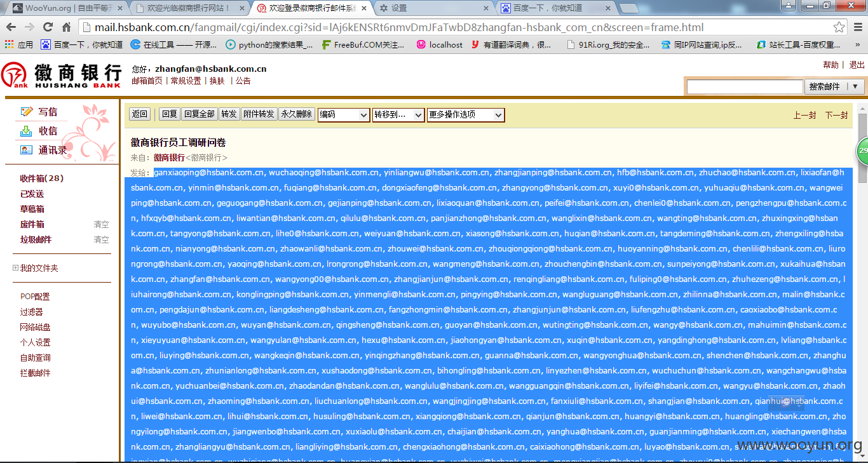Image resolution: width=868 pixels, height=463 pixels.
Task: Switch to 欢迎光临徽商银行网站 tab
Action: pos(187,8)
